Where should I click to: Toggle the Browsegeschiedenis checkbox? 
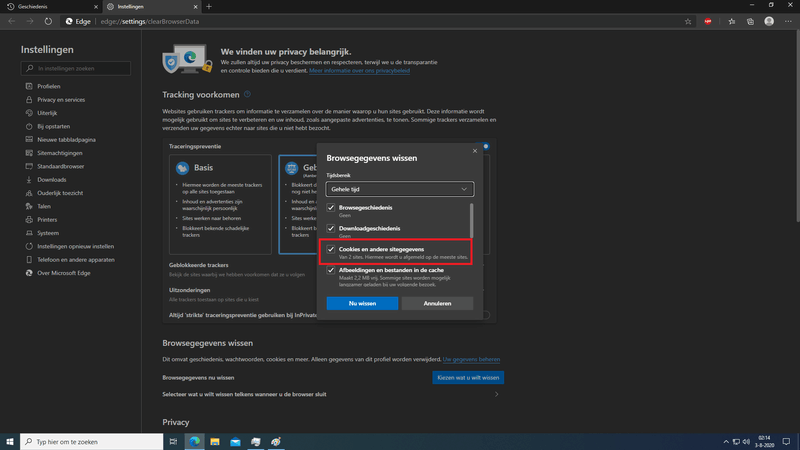(x=331, y=208)
